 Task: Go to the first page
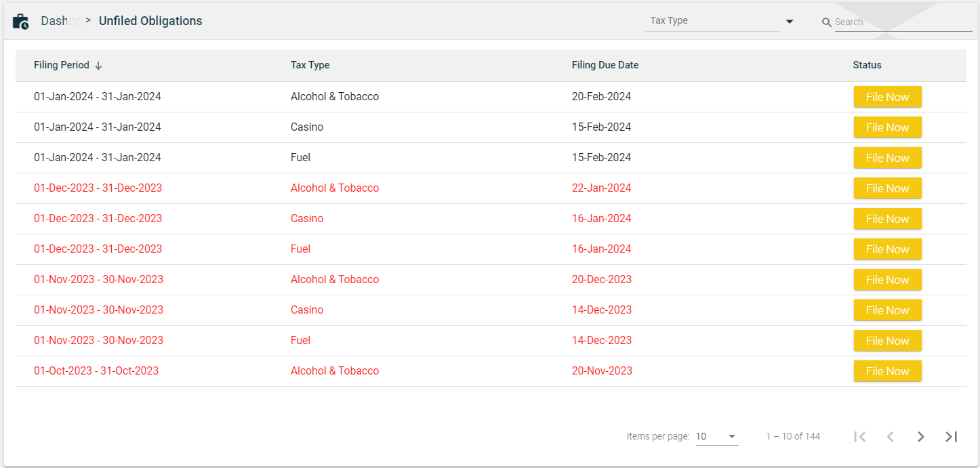click(x=860, y=437)
